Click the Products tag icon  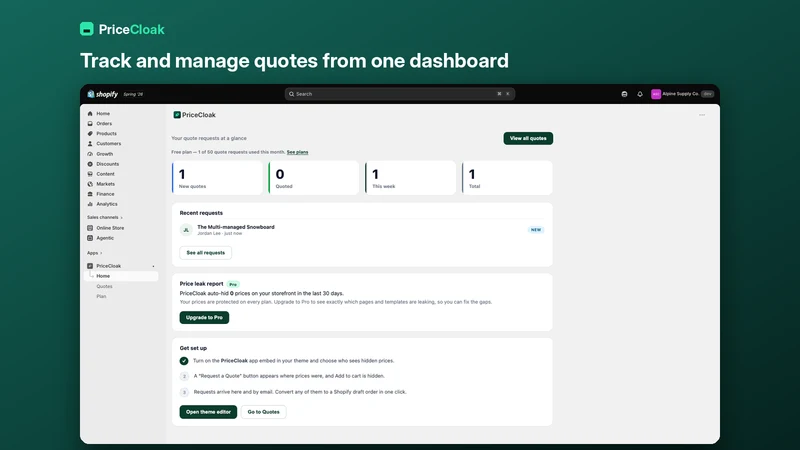tap(90, 134)
